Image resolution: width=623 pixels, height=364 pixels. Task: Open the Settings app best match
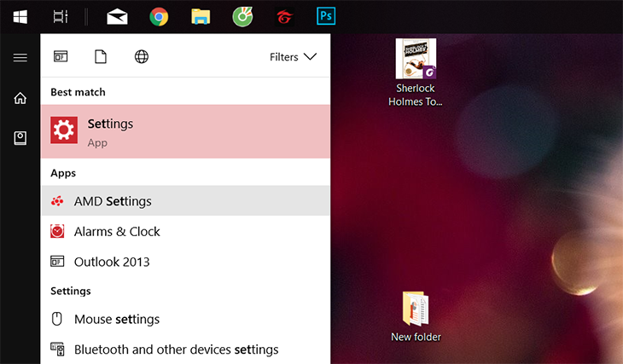pos(185,132)
